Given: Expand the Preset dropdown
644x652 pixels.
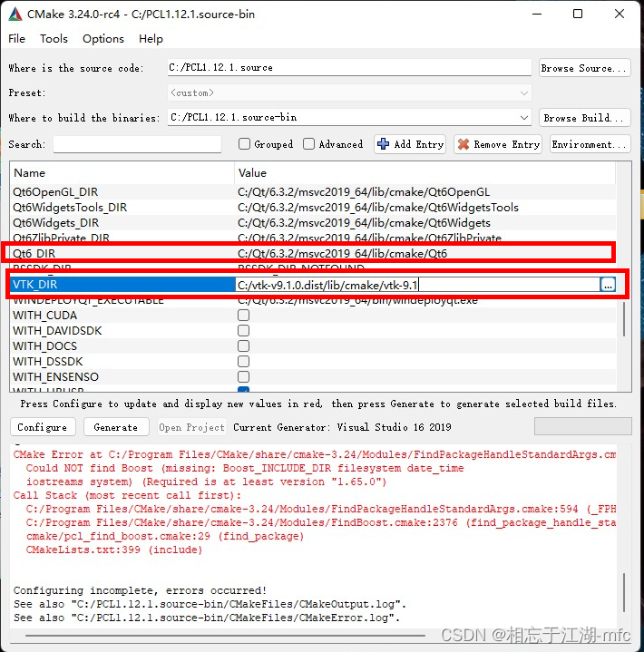Looking at the screenshot, I should tap(523, 92).
